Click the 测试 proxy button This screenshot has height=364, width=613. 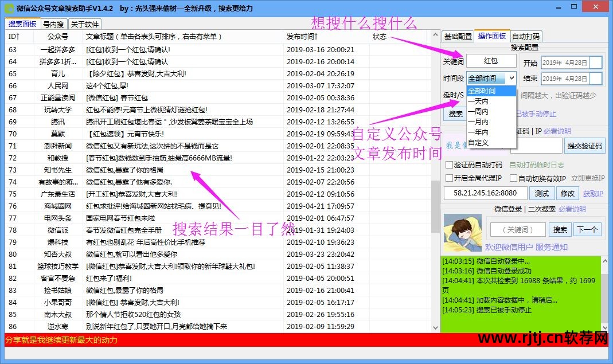pyautogui.click(x=541, y=193)
